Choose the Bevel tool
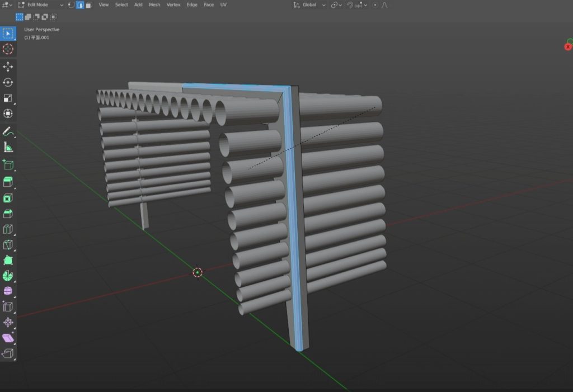The image size is (573, 392). coord(8,214)
